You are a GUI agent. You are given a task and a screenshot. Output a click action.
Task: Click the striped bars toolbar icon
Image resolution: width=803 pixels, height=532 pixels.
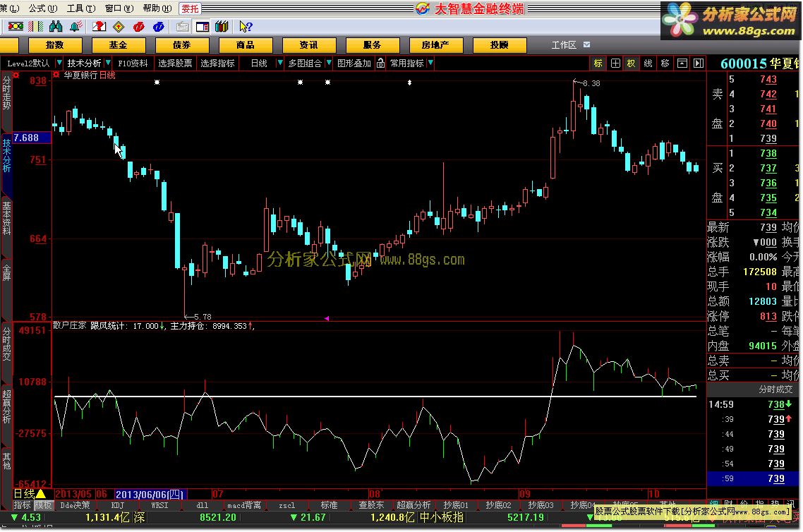click(36, 26)
